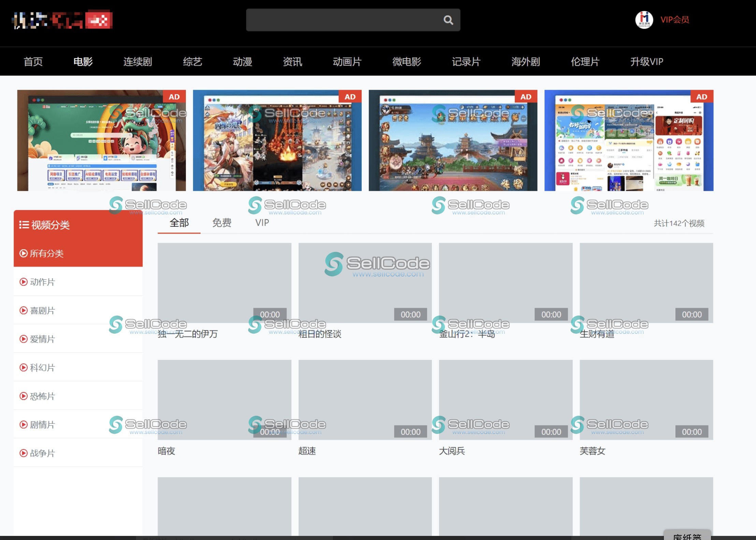Click the search magnifier icon
The width and height of the screenshot is (756, 540).
pyautogui.click(x=449, y=19)
